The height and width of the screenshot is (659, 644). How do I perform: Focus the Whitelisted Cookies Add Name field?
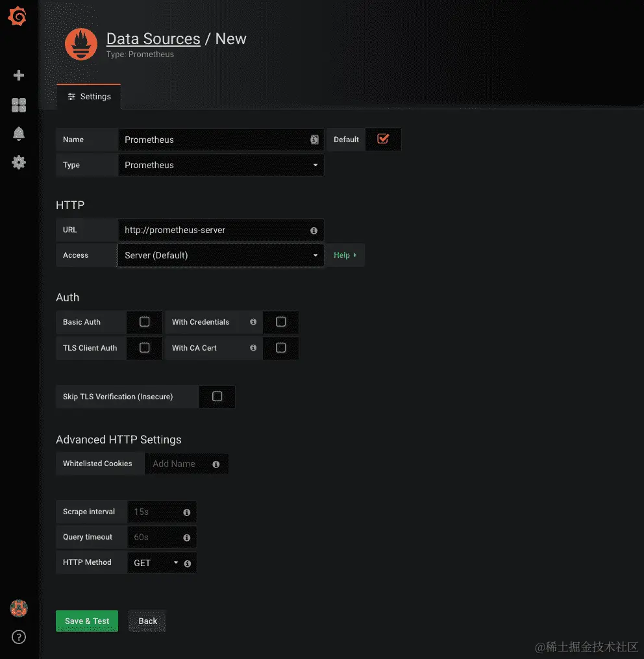[x=186, y=464]
